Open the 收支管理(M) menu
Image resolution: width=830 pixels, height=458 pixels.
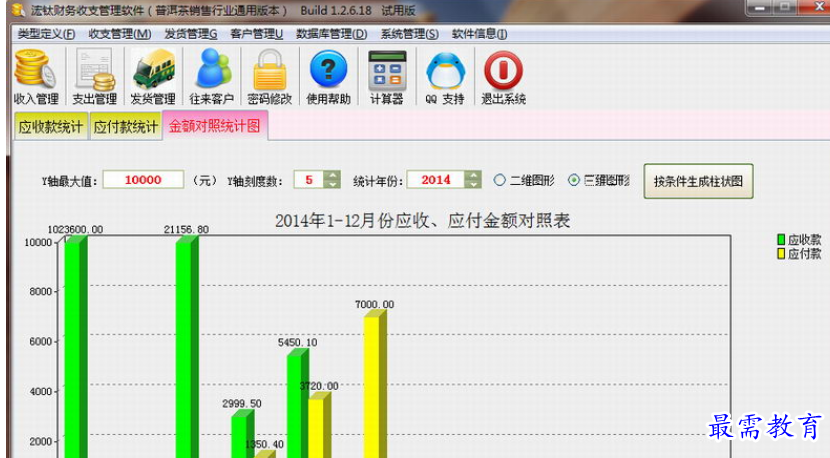pos(120,34)
